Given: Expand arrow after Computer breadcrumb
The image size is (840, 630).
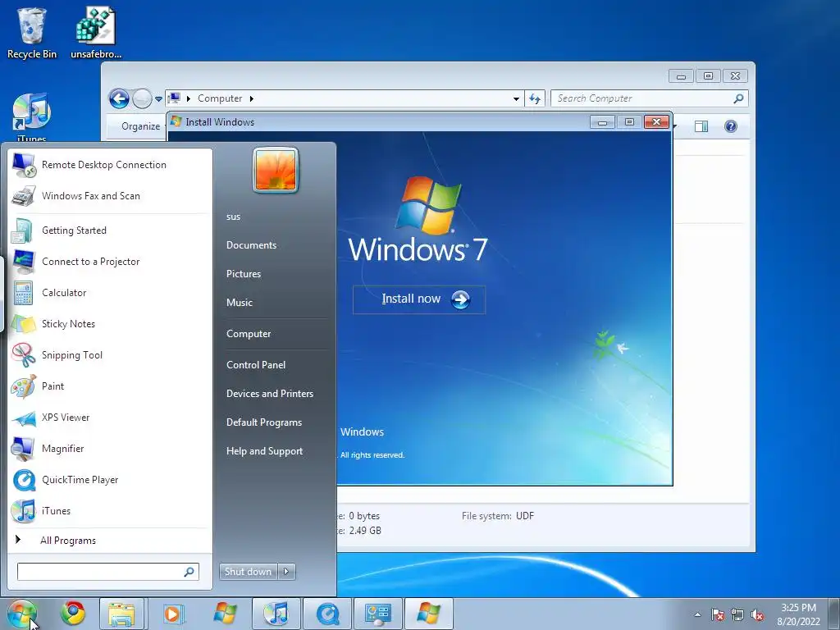Looking at the screenshot, I should tap(251, 98).
